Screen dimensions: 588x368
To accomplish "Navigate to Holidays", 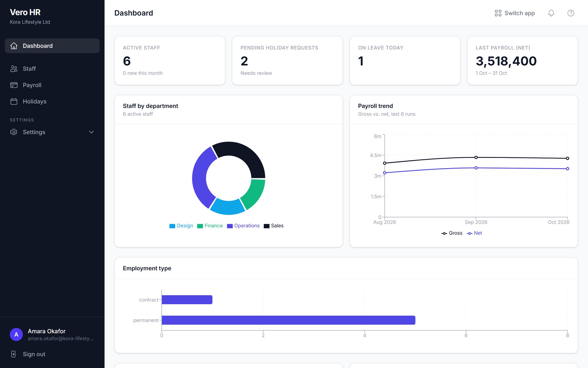I will [52, 102].
